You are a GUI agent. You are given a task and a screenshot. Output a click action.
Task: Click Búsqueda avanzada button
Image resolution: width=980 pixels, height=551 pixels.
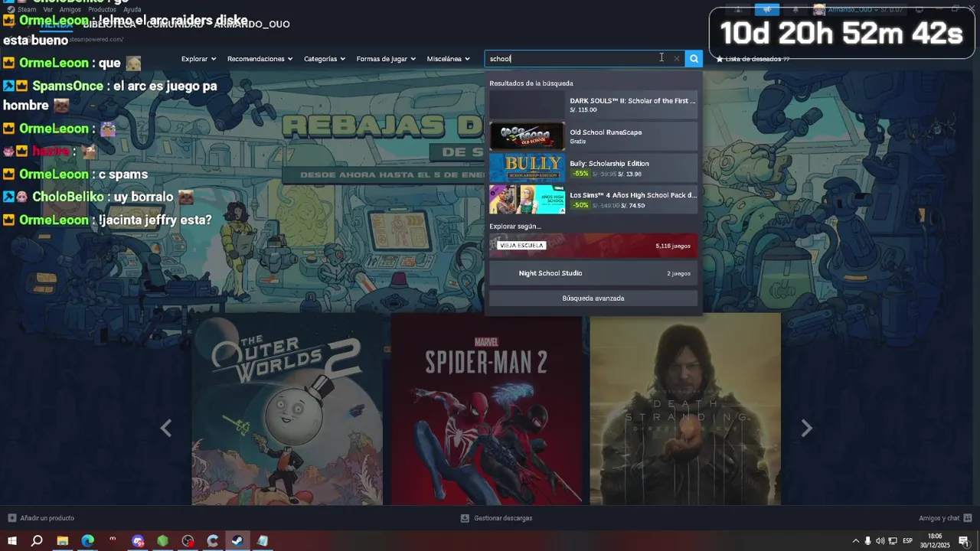pos(593,298)
